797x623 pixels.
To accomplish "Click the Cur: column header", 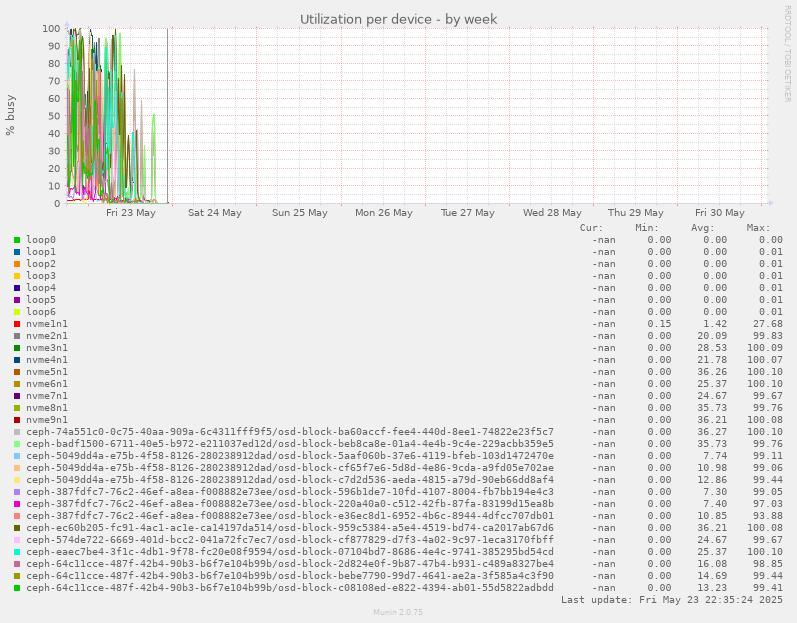I will (591, 228).
